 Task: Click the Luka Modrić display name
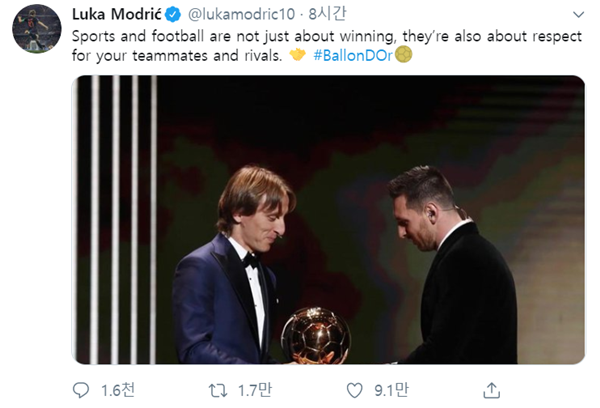click(x=117, y=15)
